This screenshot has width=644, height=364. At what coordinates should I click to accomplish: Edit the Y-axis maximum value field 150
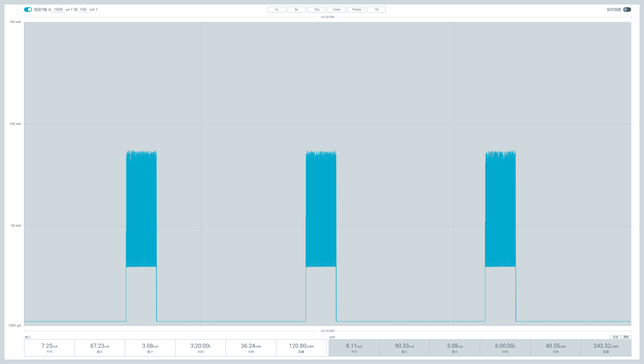point(83,10)
